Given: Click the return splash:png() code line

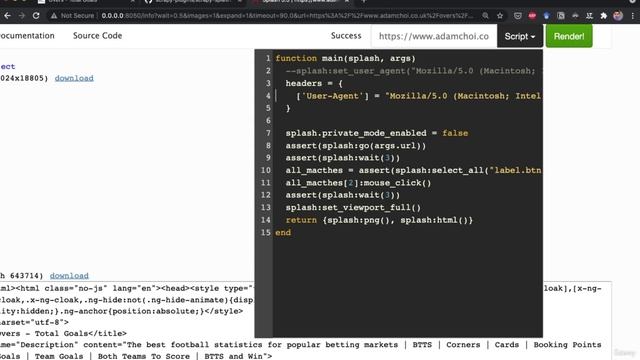Looking at the screenshot, I should (x=379, y=220).
